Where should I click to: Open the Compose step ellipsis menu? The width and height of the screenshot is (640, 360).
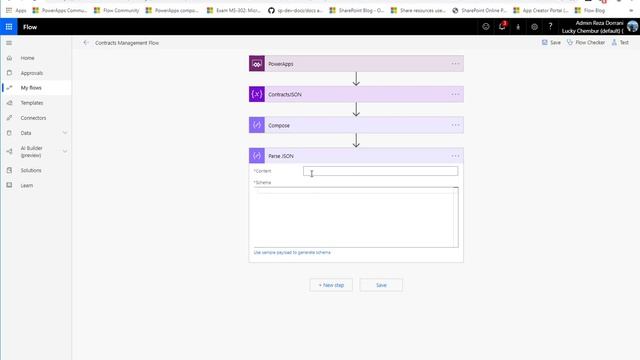point(455,125)
